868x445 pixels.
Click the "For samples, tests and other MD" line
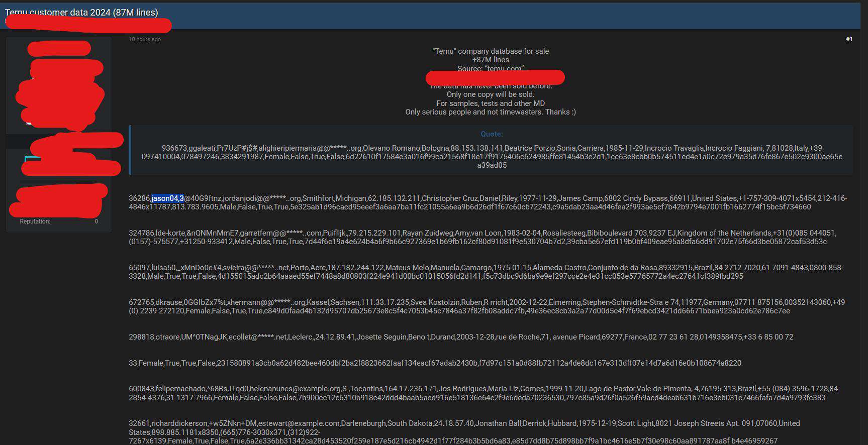coord(490,103)
